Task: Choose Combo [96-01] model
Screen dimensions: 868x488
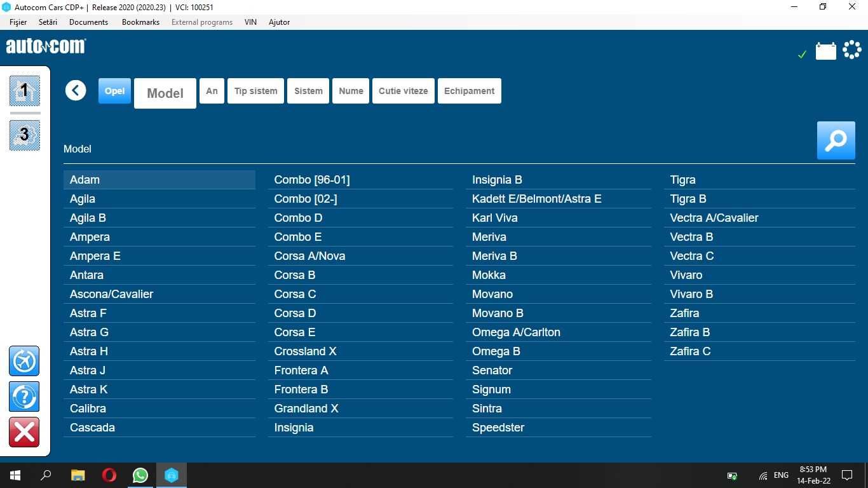Action: pos(360,180)
